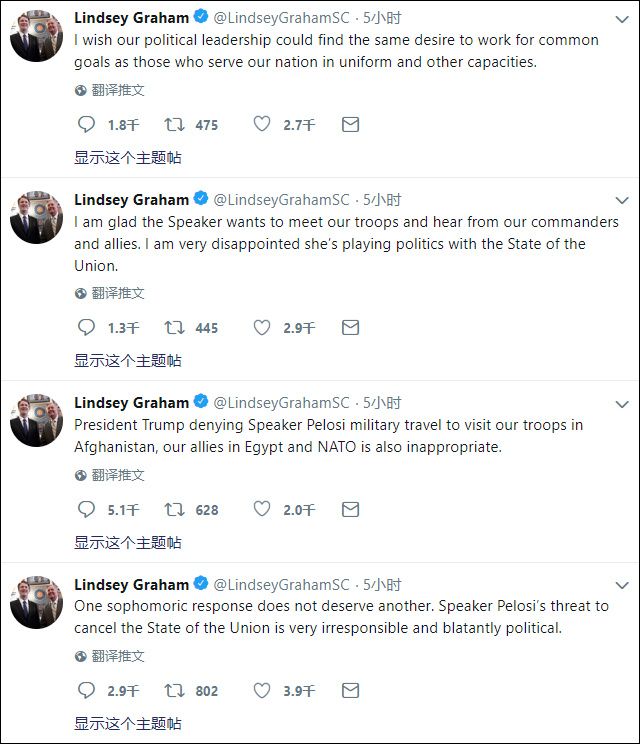This screenshot has width=640, height=744.
Task: Click 翻译推文 under the first tweet
Action: [x=118, y=90]
